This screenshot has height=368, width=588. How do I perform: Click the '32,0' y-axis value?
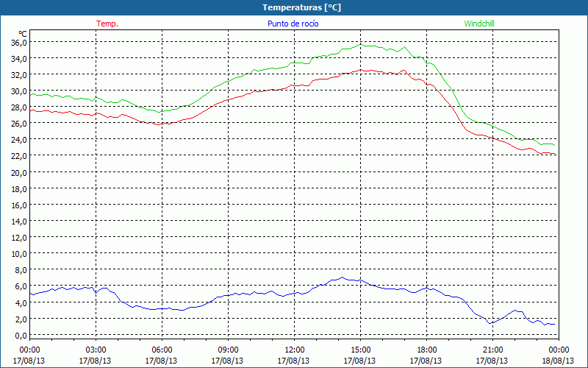click(19, 75)
